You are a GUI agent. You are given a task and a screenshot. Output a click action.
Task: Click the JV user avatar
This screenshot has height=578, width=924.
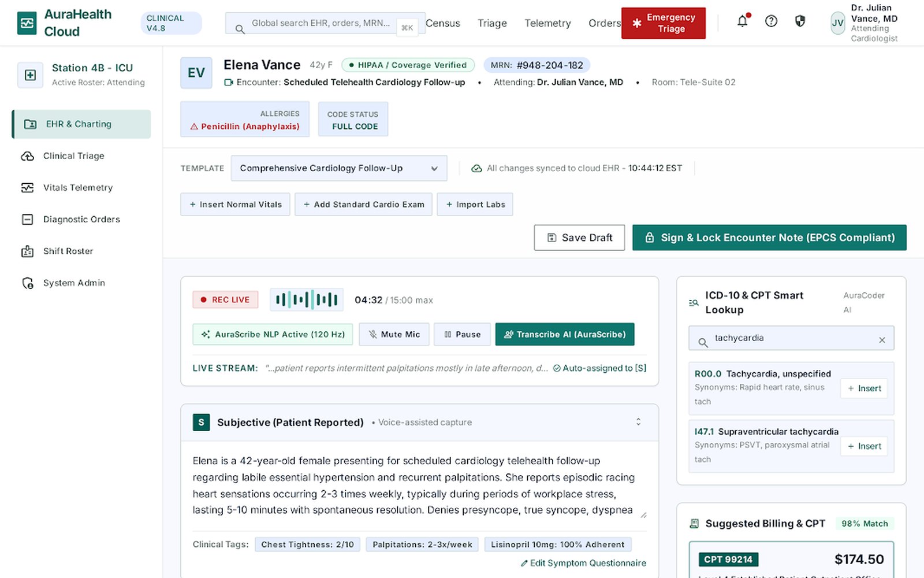pyautogui.click(x=837, y=23)
